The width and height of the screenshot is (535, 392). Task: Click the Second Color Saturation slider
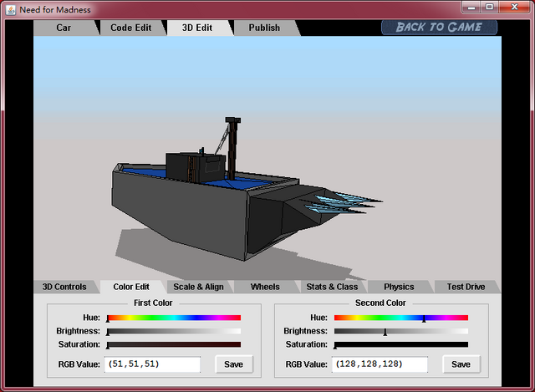pos(401,344)
